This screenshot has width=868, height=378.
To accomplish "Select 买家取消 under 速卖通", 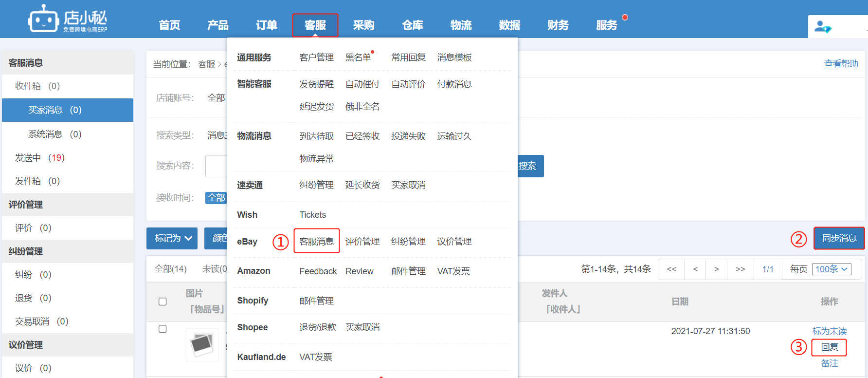I will pos(408,185).
